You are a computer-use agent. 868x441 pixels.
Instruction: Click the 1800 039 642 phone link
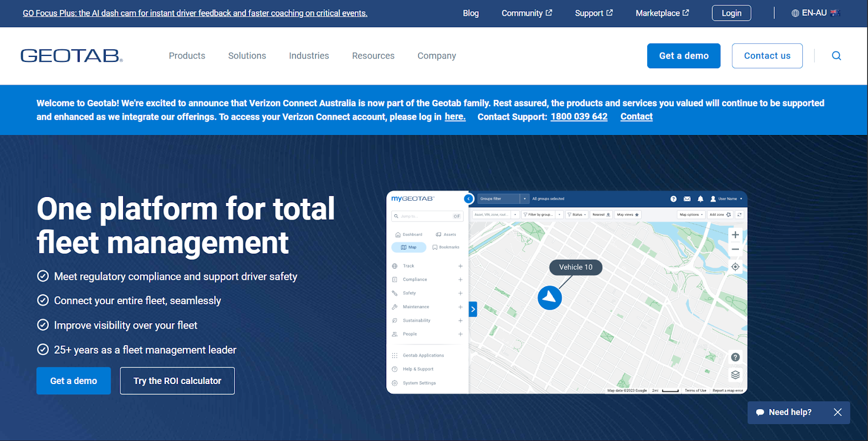coord(579,117)
